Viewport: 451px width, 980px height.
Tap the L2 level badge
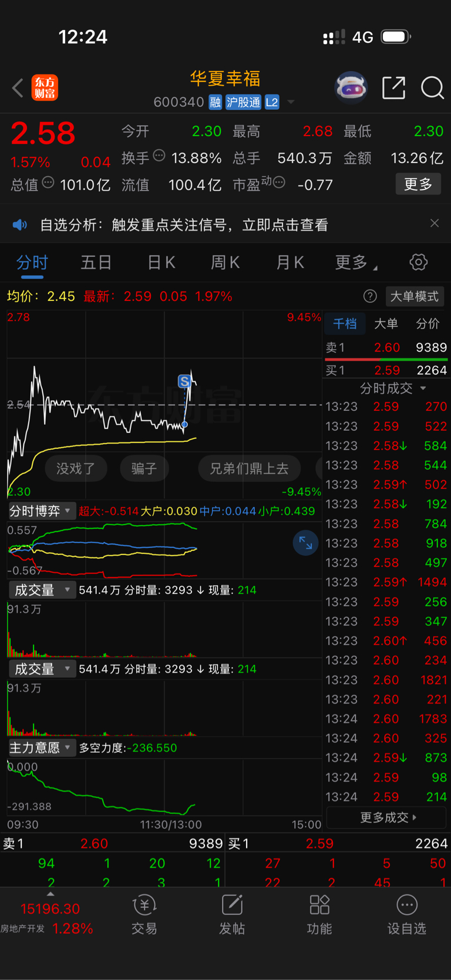click(271, 102)
